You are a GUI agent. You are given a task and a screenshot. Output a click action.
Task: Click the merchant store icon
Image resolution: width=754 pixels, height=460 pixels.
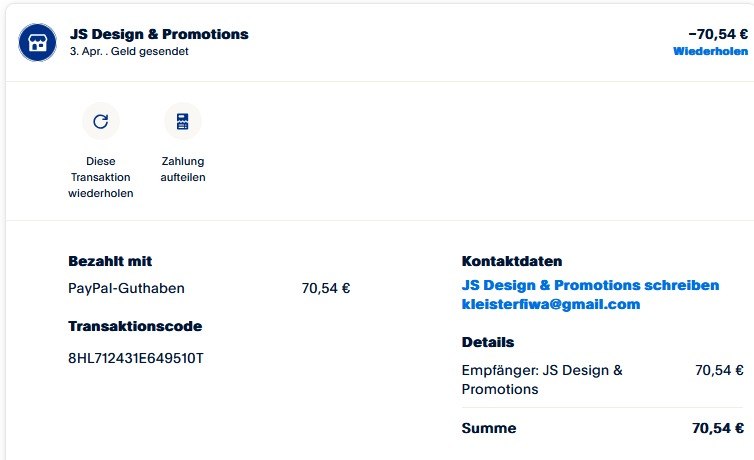coord(38,42)
